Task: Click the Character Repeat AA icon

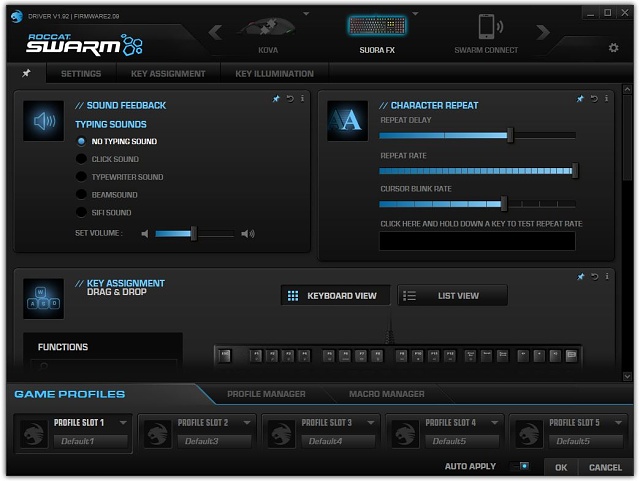Action: click(x=347, y=121)
